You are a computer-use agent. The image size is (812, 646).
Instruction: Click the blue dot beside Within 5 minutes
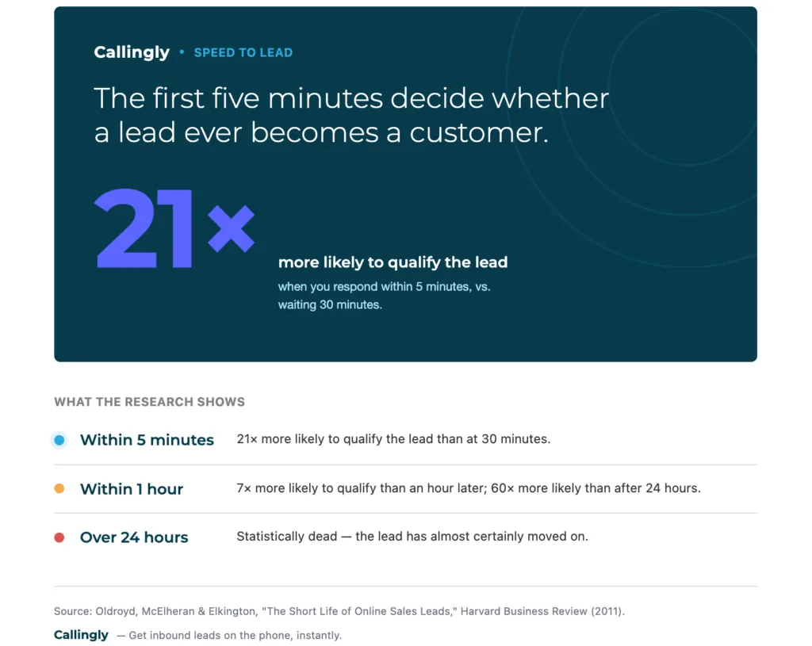coord(59,440)
